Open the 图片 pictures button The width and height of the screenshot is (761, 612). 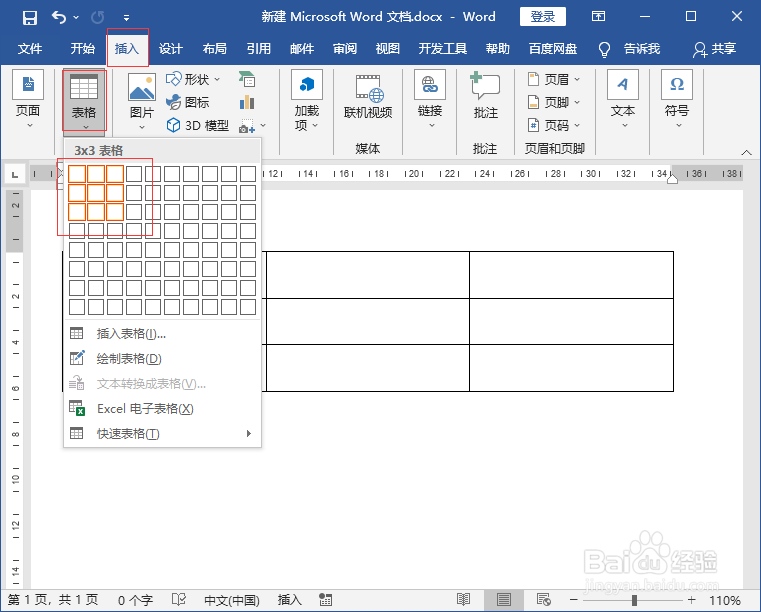point(142,102)
